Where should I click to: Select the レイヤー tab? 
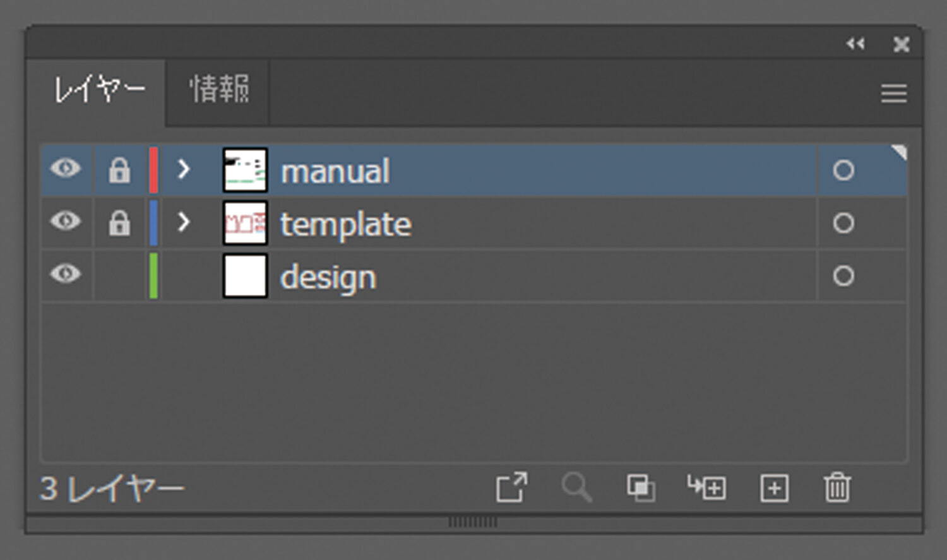pyautogui.click(x=98, y=90)
